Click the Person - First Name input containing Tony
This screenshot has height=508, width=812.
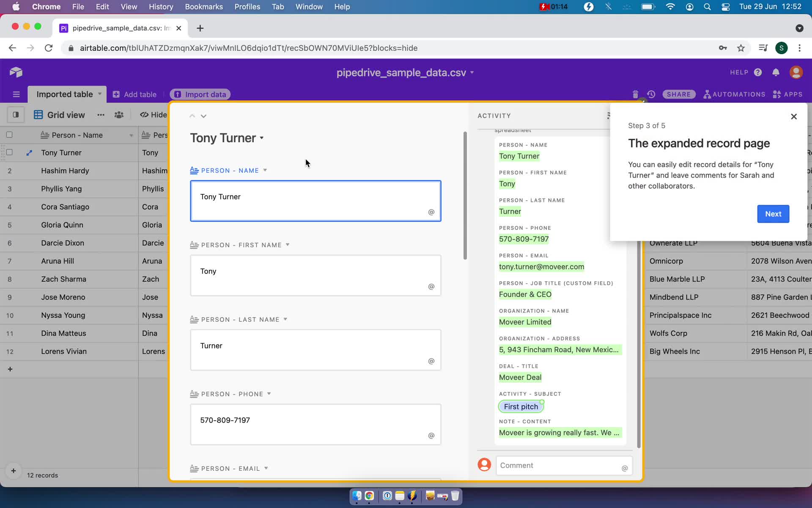click(315, 275)
